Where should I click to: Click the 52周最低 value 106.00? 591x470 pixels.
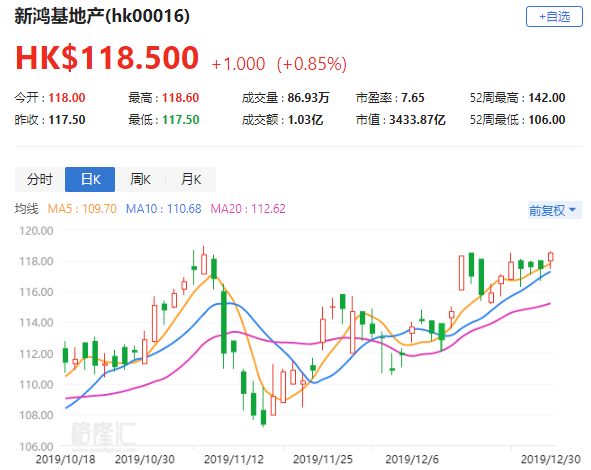[547, 120]
